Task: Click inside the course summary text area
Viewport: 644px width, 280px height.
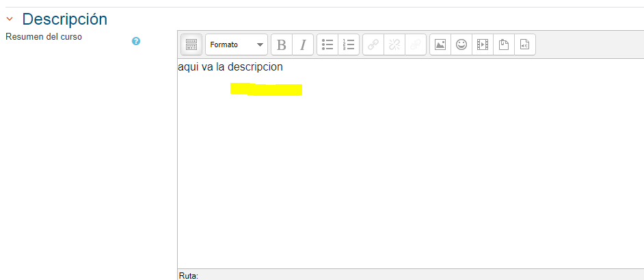Action: (411, 164)
